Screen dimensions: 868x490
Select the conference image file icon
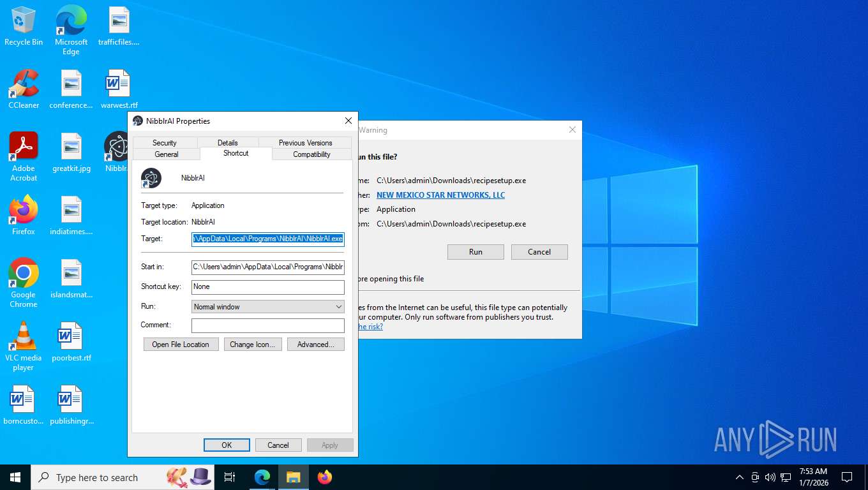click(x=71, y=89)
